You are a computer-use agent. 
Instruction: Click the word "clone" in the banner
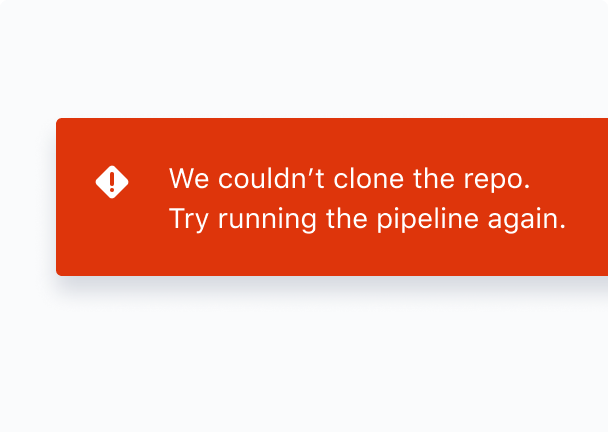tap(369, 179)
